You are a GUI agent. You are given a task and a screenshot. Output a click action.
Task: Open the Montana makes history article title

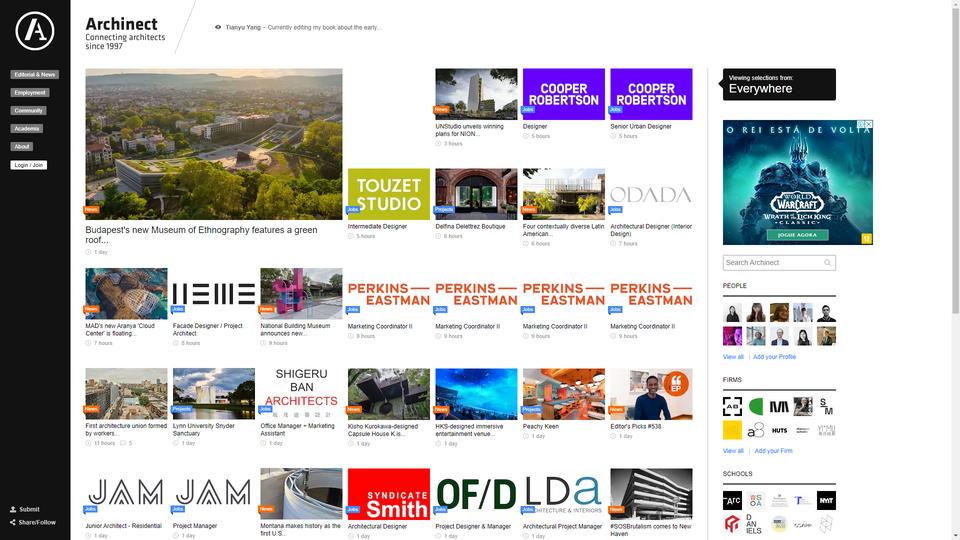point(301,530)
